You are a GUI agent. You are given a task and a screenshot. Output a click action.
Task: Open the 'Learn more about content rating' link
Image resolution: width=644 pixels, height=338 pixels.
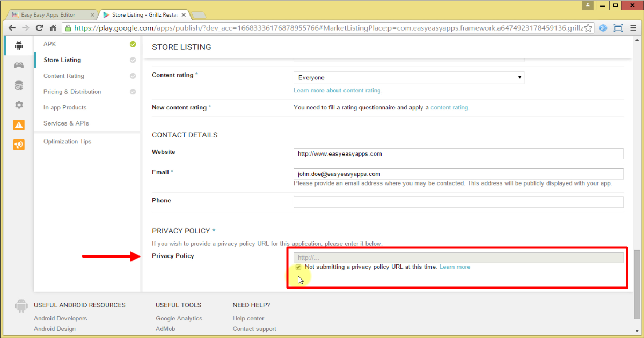pyautogui.click(x=338, y=90)
